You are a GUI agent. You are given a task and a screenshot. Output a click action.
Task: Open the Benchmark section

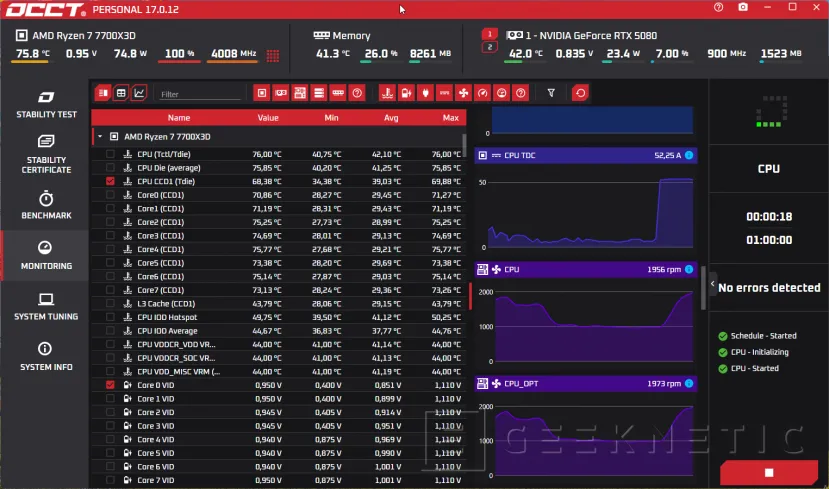point(46,205)
